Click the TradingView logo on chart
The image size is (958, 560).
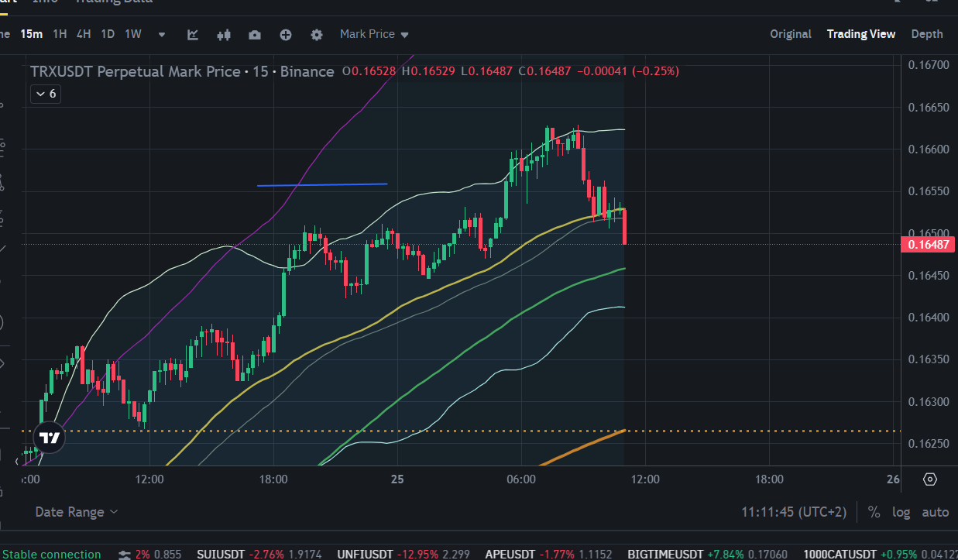coord(50,438)
